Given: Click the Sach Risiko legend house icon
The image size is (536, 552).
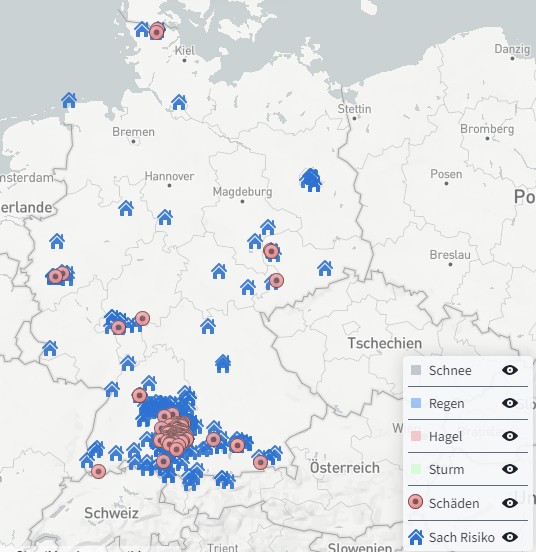Looking at the screenshot, I should (416, 537).
